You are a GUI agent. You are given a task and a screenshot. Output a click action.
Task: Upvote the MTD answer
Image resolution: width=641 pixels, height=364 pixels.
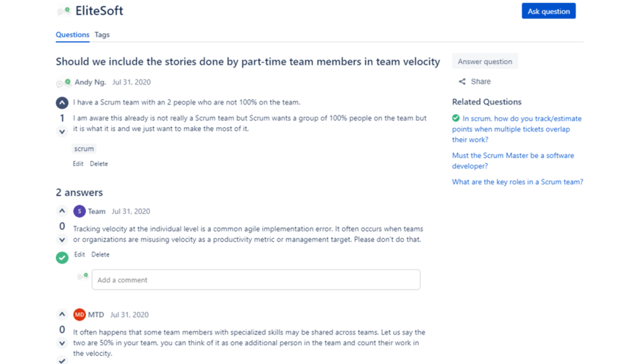62,314
